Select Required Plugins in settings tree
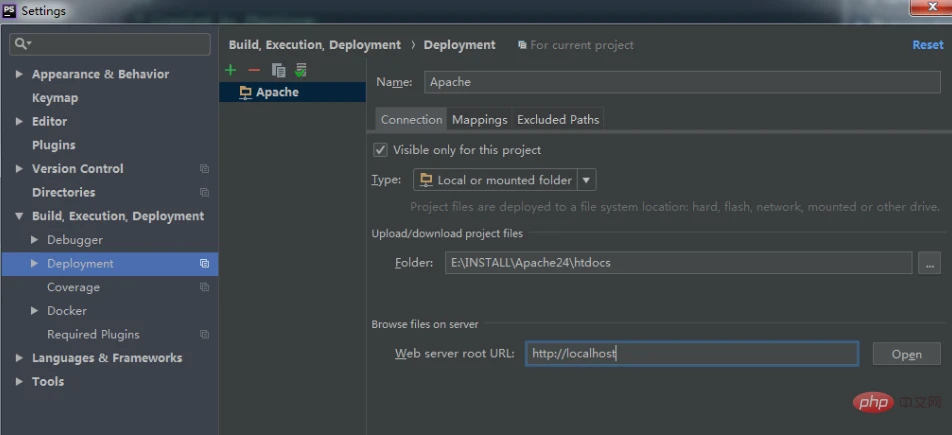 click(x=93, y=335)
